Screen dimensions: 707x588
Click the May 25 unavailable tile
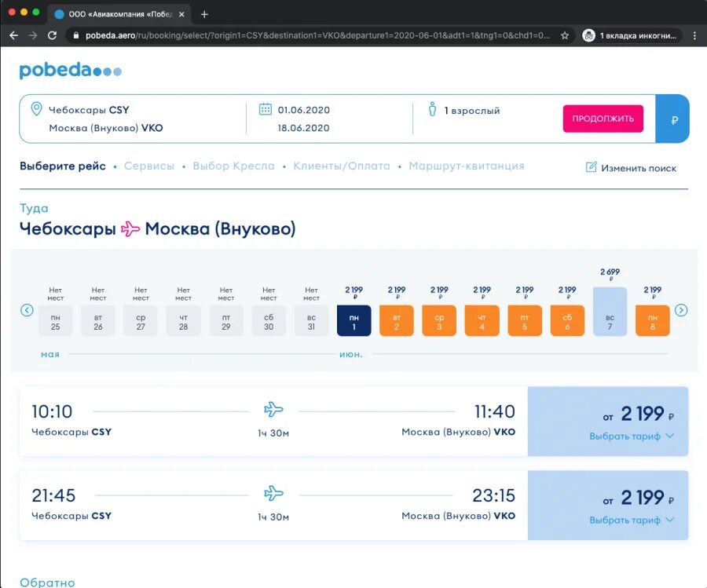tap(56, 321)
